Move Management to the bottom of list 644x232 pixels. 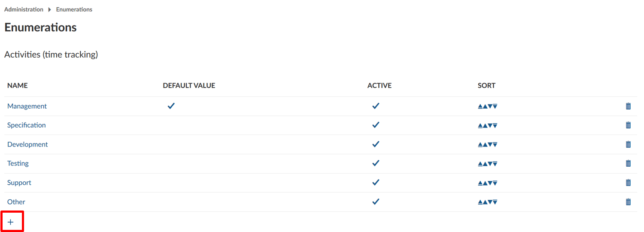[495, 107]
